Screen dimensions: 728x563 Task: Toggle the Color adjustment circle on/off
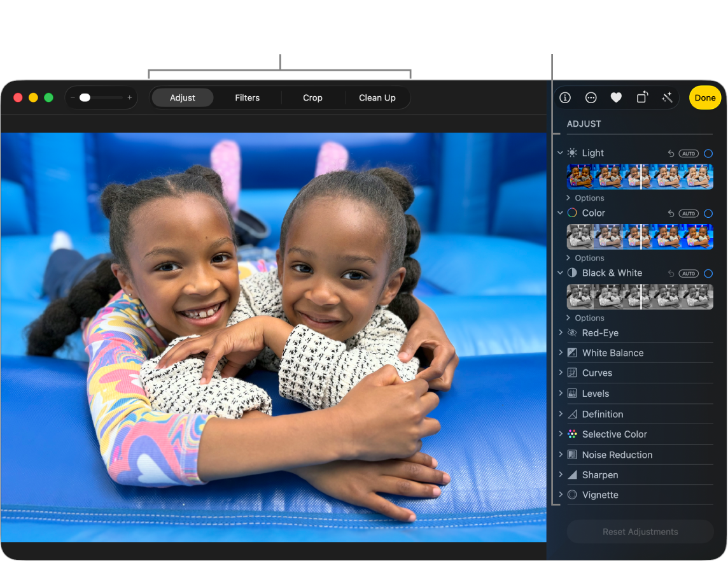708,213
